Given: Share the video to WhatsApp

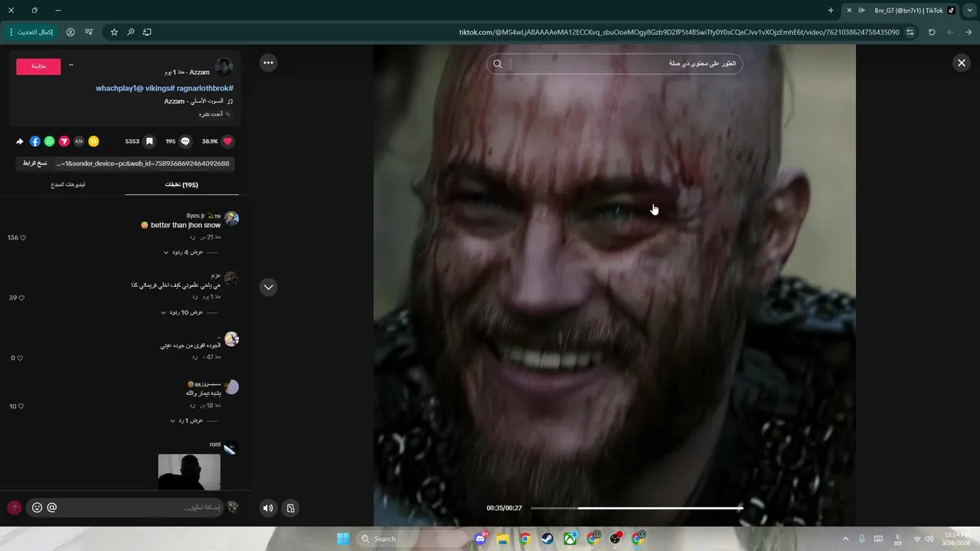Looking at the screenshot, I should pyautogui.click(x=50, y=142).
